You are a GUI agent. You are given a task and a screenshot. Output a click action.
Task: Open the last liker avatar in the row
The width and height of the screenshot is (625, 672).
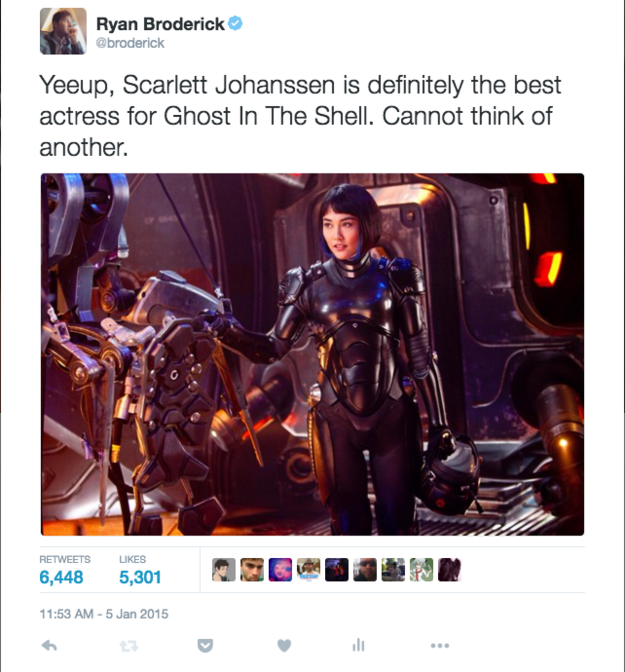click(450, 570)
